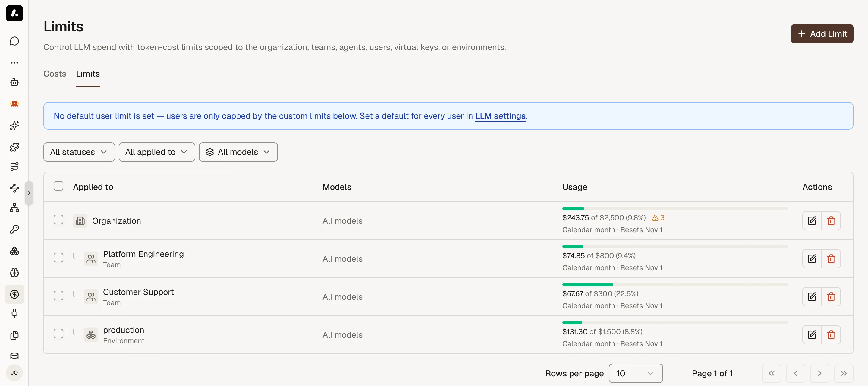Go to the next page
The image size is (868, 386).
819,374
